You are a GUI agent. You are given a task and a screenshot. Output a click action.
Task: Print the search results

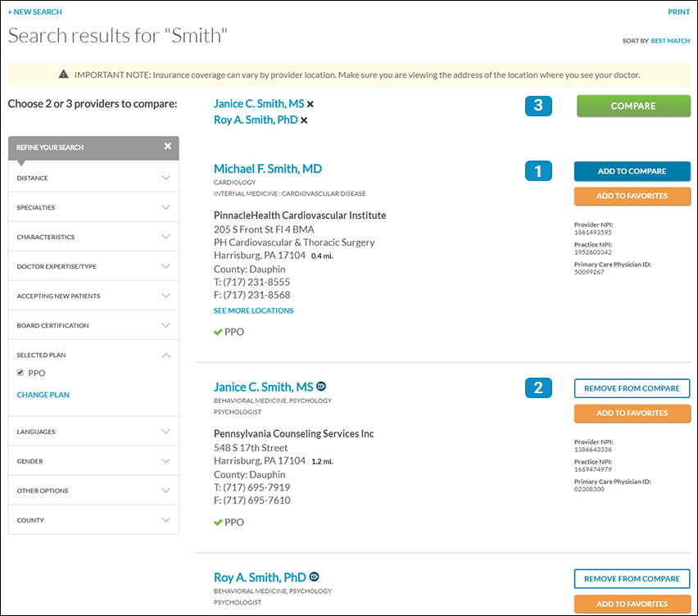[x=678, y=12]
